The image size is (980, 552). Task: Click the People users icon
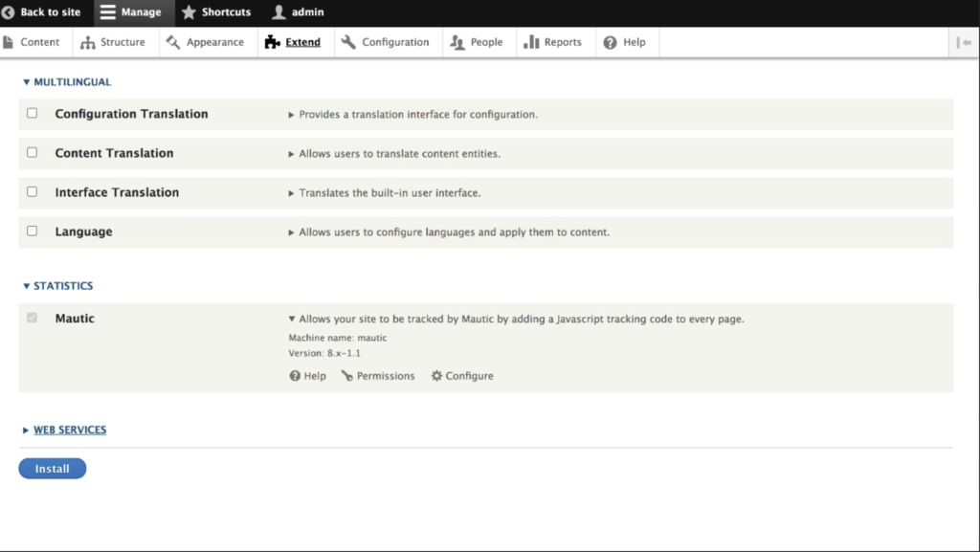[457, 42]
